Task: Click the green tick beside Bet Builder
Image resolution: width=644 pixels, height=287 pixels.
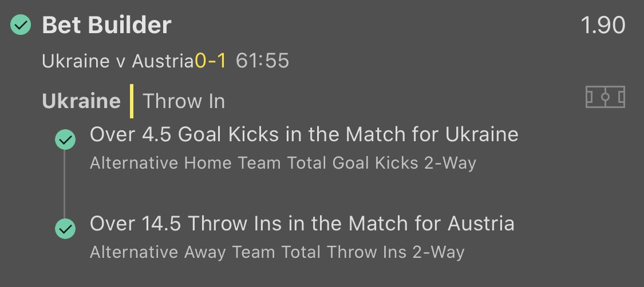Action: click(21, 25)
